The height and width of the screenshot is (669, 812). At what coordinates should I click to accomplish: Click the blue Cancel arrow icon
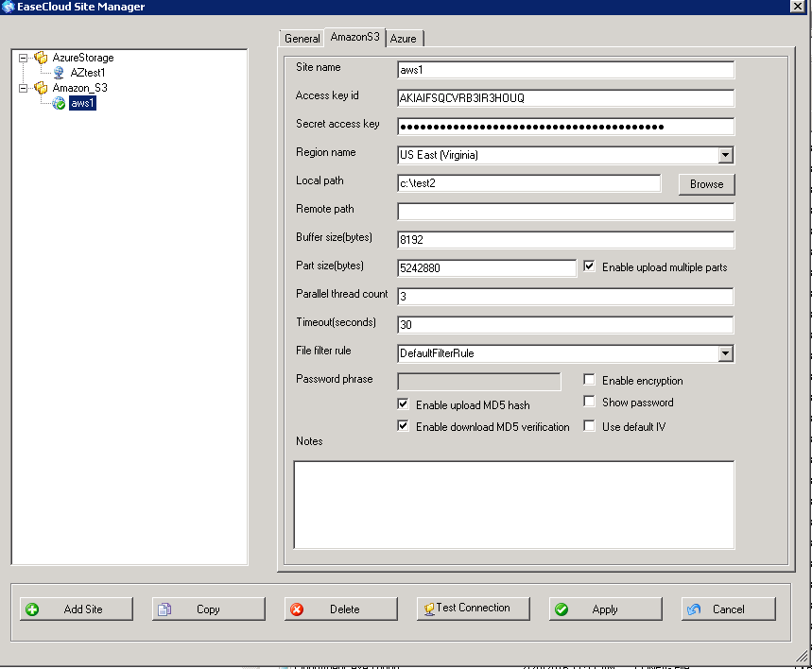[x=694, y=609]
